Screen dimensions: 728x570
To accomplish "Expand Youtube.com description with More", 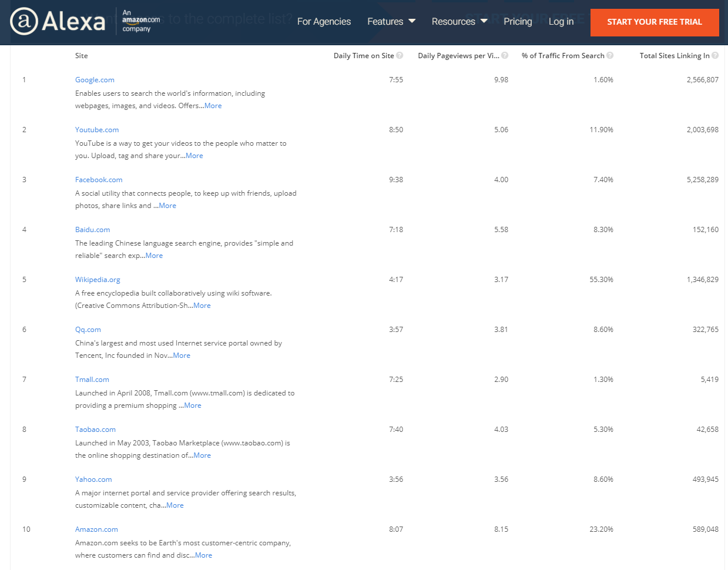I will pos(194,156).
